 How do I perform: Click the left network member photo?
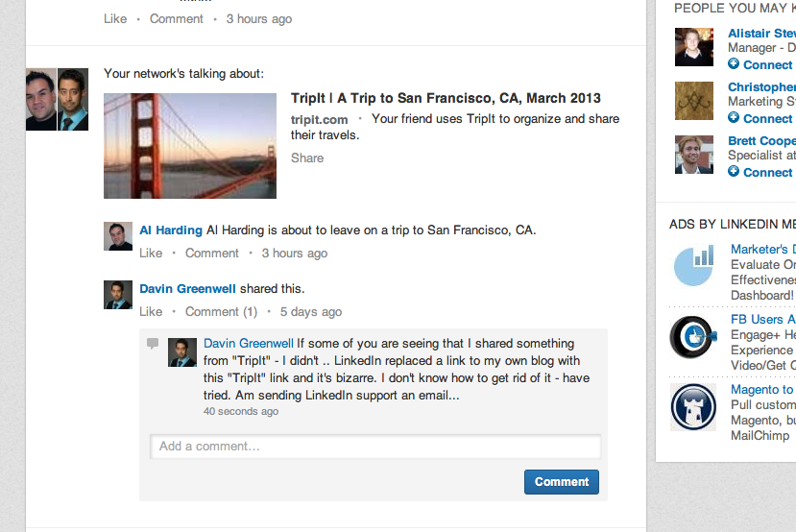click(41, 100)
